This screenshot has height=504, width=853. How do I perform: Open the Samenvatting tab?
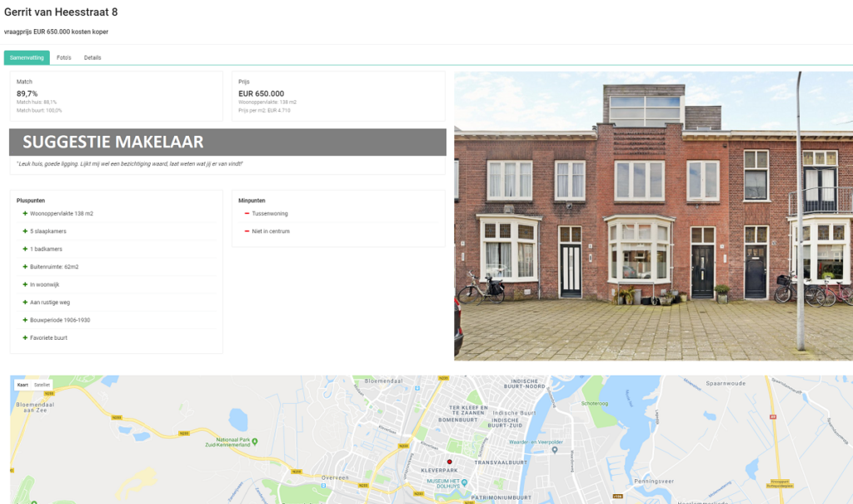[27, 57]
